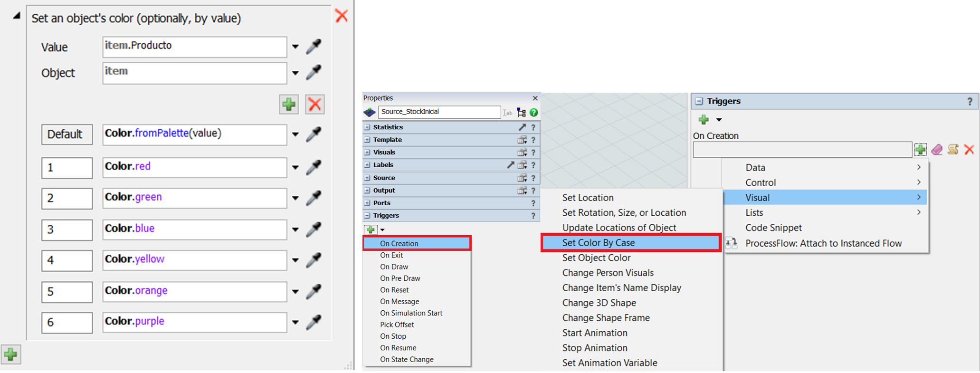Expand the Statistics section

pyautogui.click(x=367, y=127)
